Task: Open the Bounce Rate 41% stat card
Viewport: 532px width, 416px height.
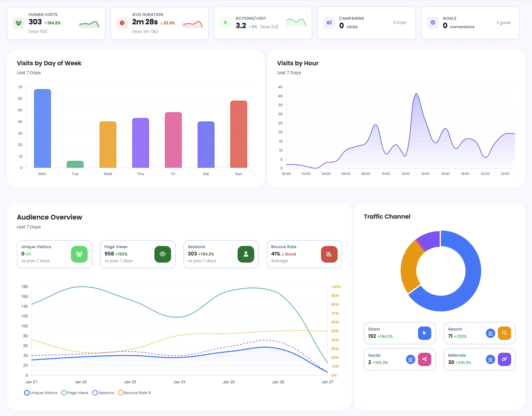Action: coord(304,254)
